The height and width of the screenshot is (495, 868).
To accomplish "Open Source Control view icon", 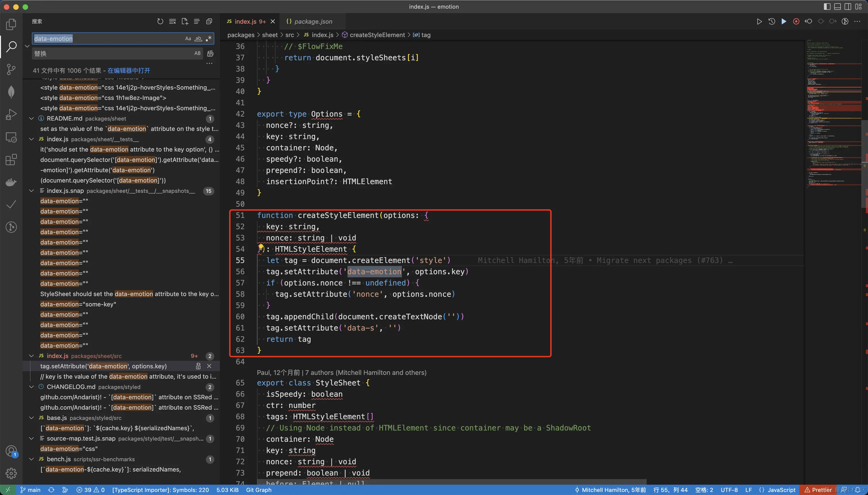I will [11, 69].
